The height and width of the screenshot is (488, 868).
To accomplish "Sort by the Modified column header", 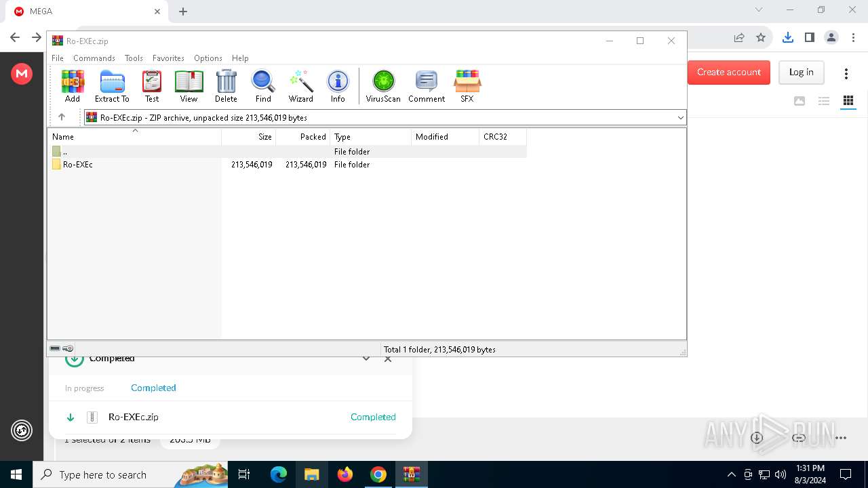I will tap(446, 137).
